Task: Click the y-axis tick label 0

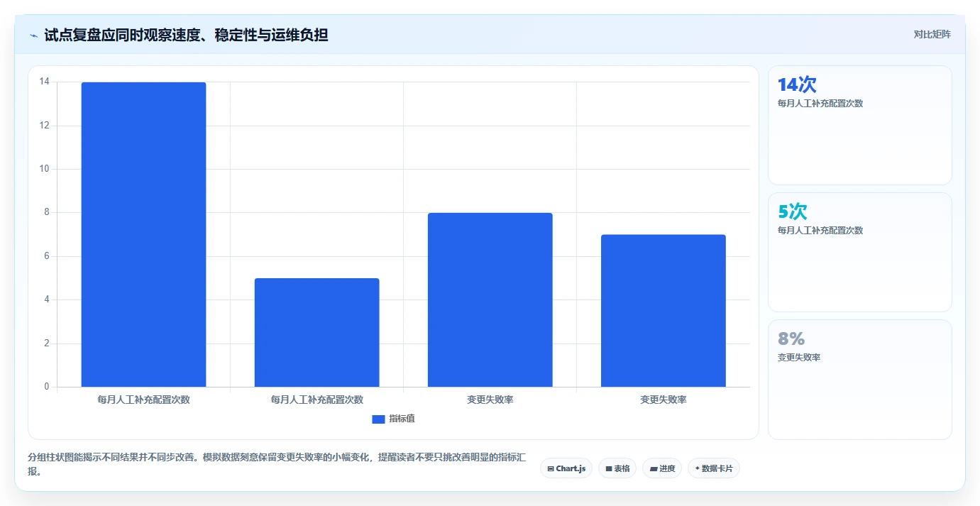Action: click(x=47, y=387)
